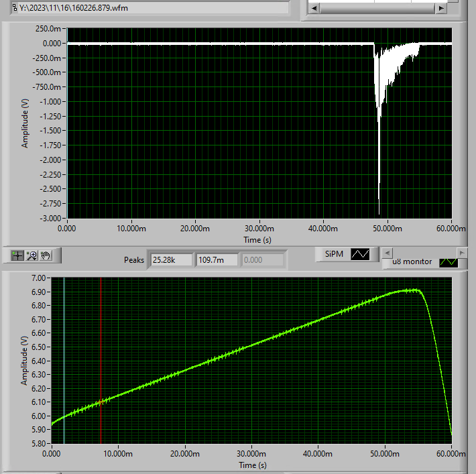
Task: Click the upper graph Amplitude (V) axis label
Action: click(x=25, y=123)
